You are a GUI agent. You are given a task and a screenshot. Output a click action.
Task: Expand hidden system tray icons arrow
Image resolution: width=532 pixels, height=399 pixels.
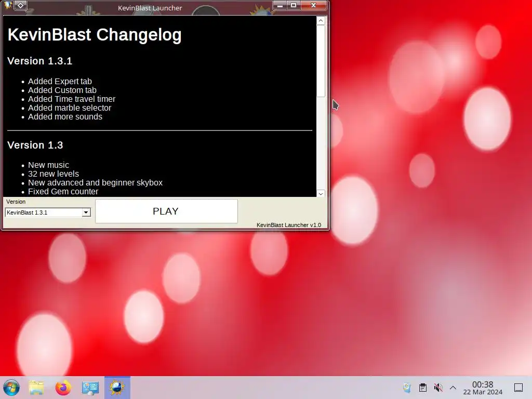point(453,388)
